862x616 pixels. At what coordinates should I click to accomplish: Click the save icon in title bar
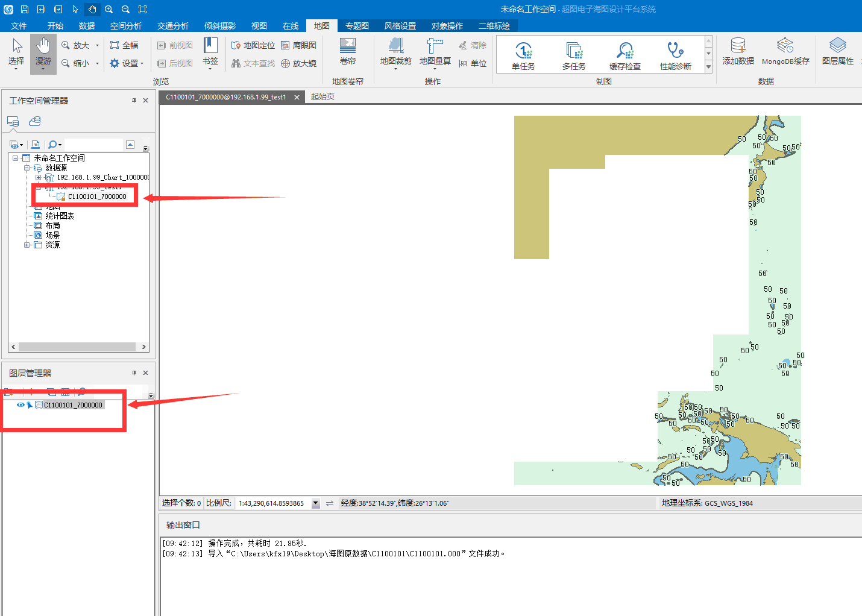coord(25,9)
